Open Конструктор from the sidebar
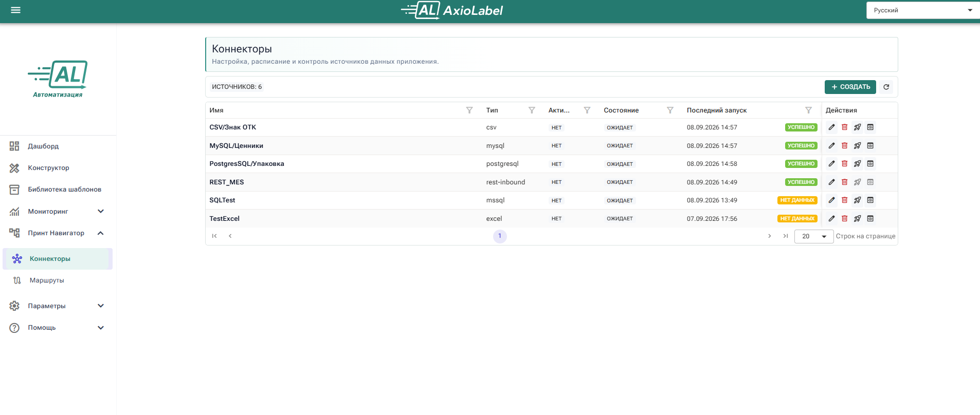 (58, 168)
